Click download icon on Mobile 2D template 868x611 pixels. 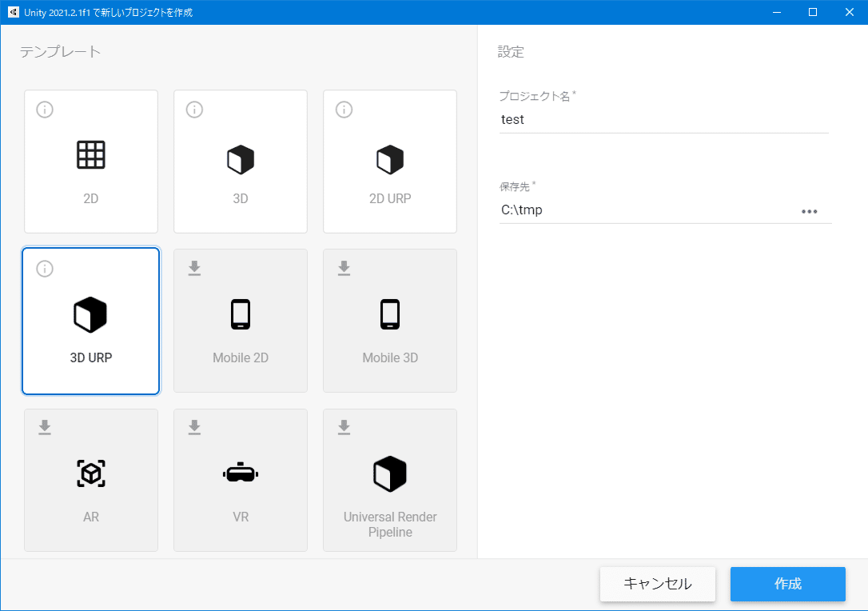194,268
